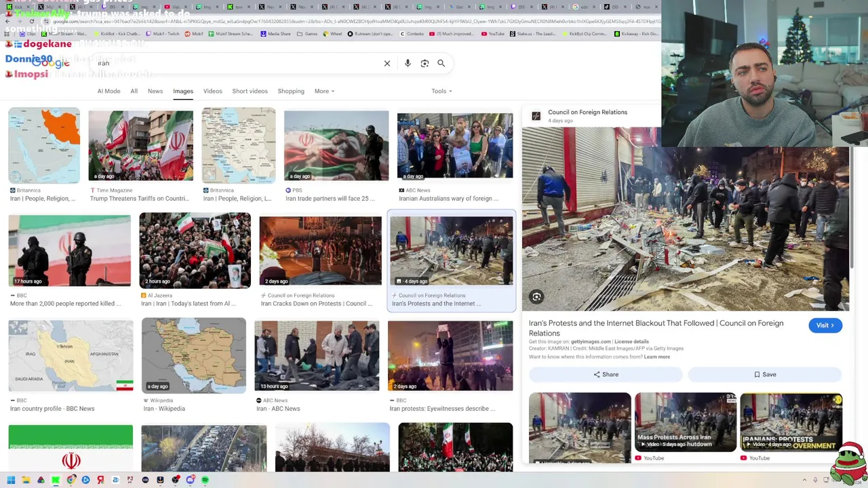Open preview title Iran's Protests and Internet Blackout
This screenshot has width=868, height=488.
click(656, 328)
